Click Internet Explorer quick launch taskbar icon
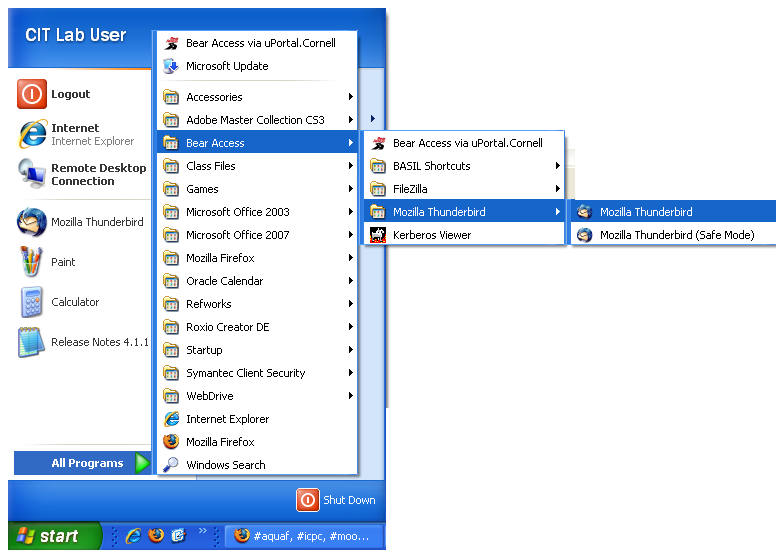784x558 pixels. click(133, 536)
